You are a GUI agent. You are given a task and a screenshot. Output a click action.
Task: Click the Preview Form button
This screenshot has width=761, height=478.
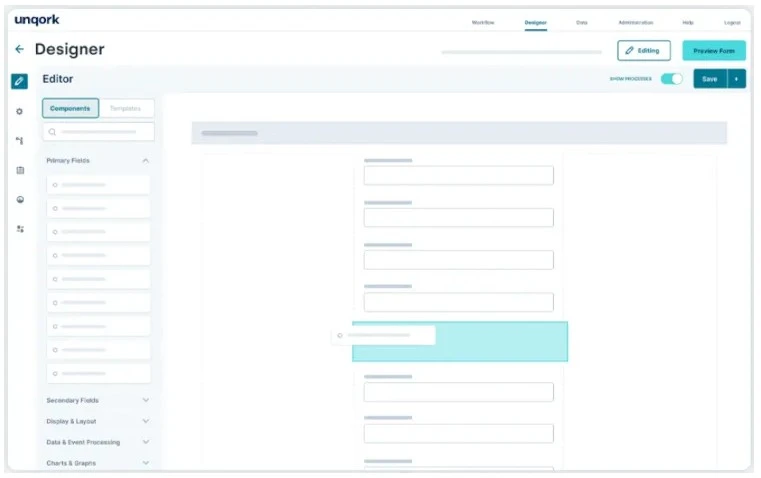pos(713,50)
